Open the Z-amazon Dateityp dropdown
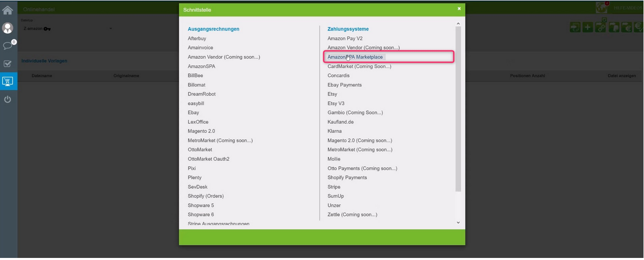Screen dimensions: 644x260 (67, 28)
